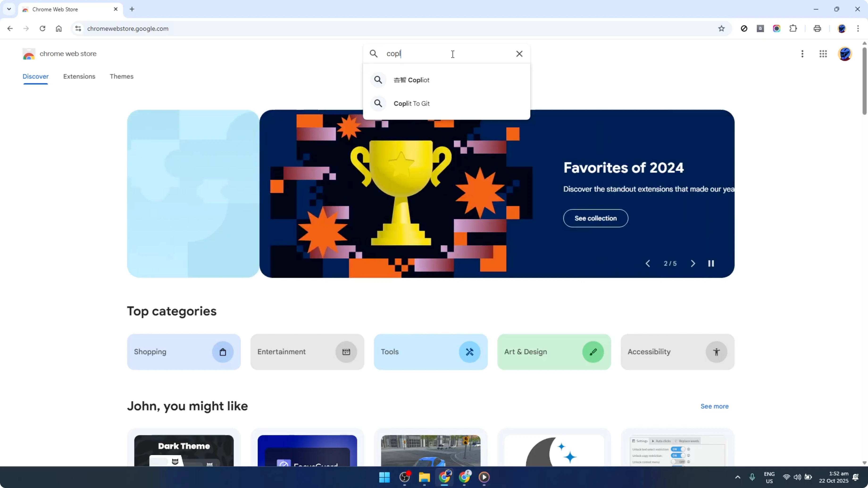Click the Accessibility category person icon
Screen dimensions: 868x488
pos(717,352)
